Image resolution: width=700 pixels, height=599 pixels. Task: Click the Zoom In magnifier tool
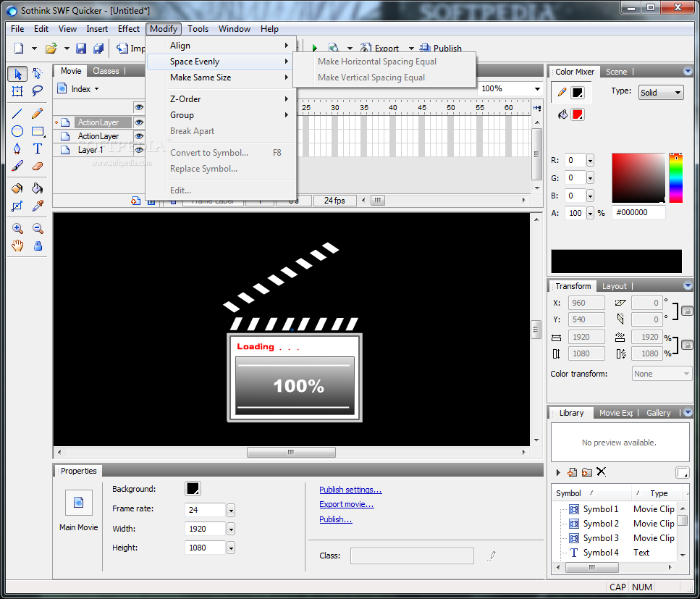coord(17,228)
